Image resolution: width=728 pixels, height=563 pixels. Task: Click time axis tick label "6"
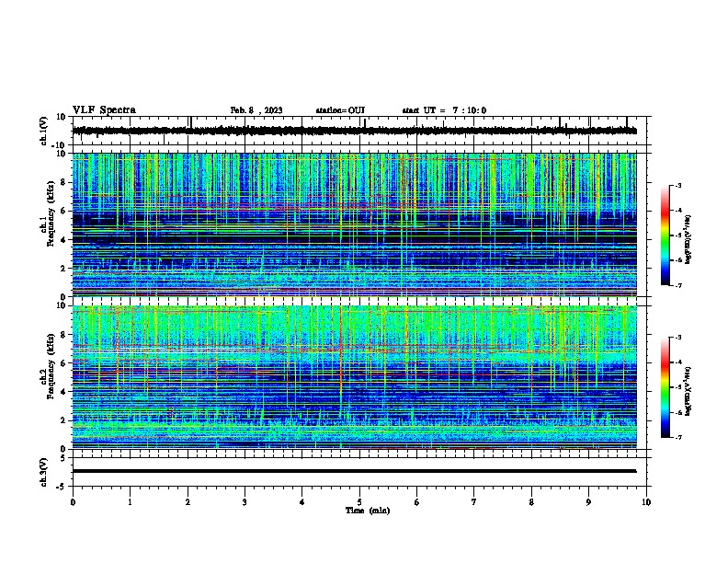(x=417, y=502)
